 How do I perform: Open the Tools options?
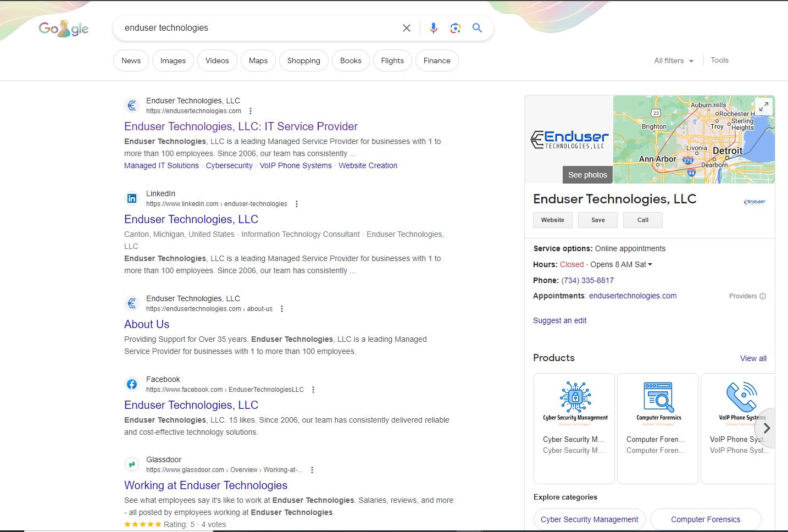click(x=719, y=60)
